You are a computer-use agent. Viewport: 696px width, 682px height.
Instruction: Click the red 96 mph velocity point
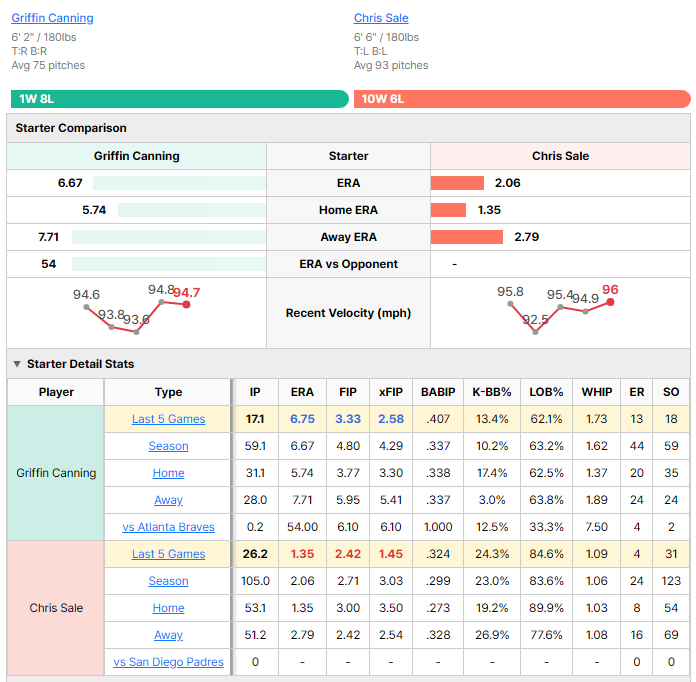[610, 302]
